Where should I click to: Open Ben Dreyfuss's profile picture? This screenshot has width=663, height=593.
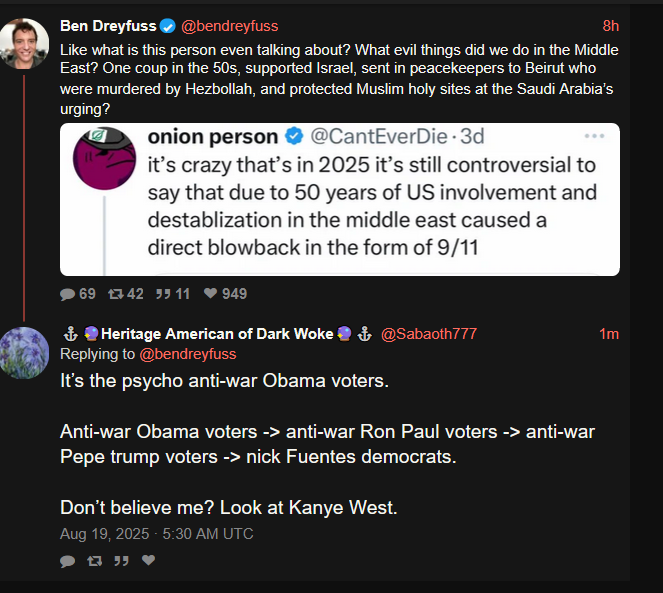(24, 43)
